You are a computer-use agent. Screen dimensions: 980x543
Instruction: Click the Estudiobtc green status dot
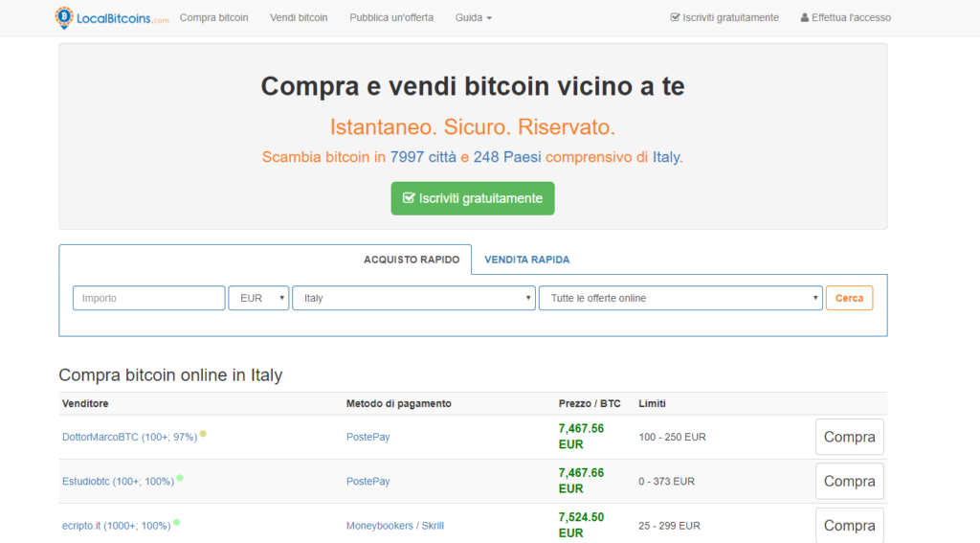click(x=180, y=477)
